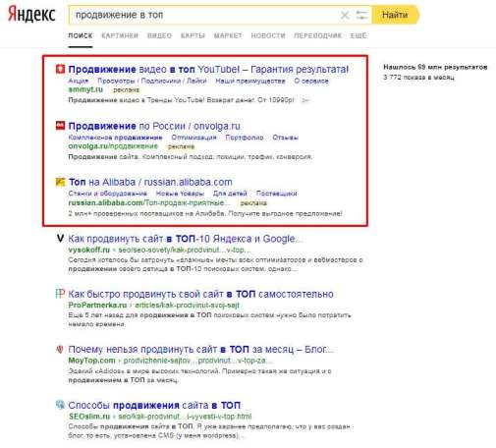The width and height of the screenshot is (496, 448).
Task: Open 'Как продвинуть сайт в ТОП-10' result
Action: (x=186, y=239)
